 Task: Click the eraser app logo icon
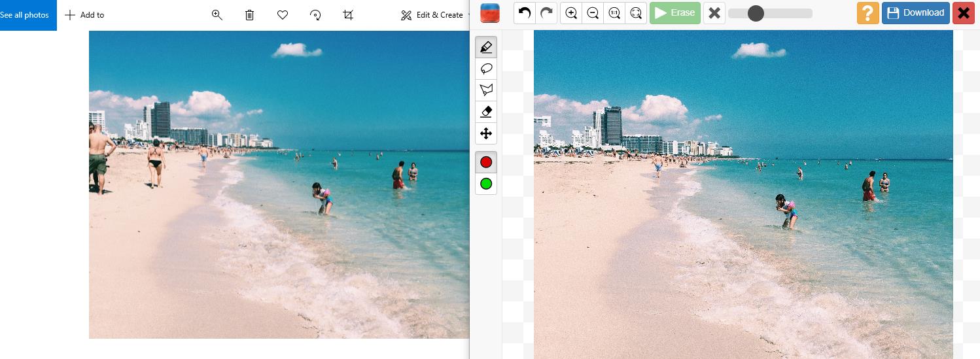490,13
